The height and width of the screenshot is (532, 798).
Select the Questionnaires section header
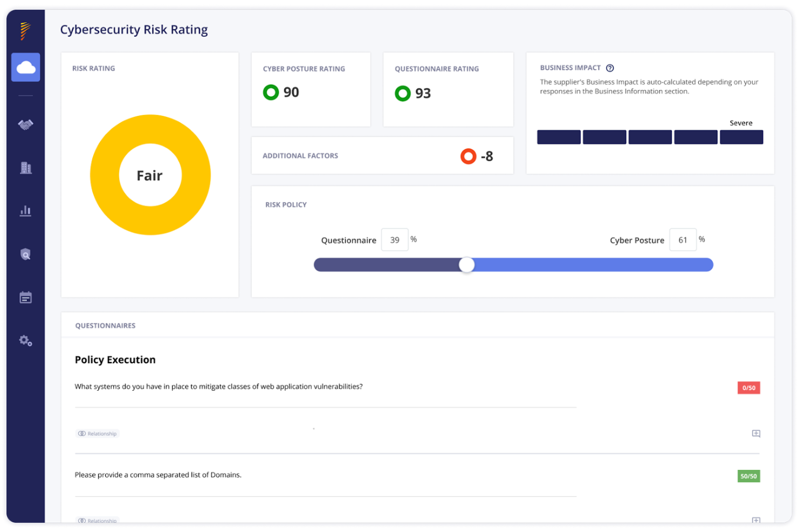click(106, 326)
